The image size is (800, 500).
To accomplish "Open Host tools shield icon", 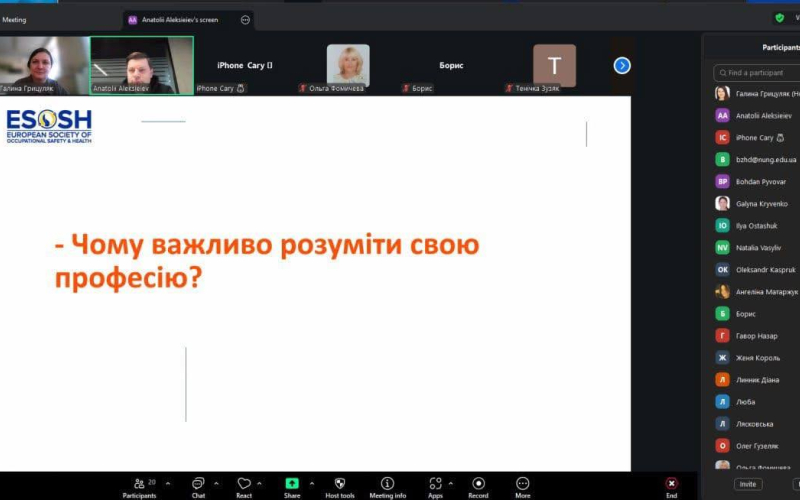I will (340, 483).
